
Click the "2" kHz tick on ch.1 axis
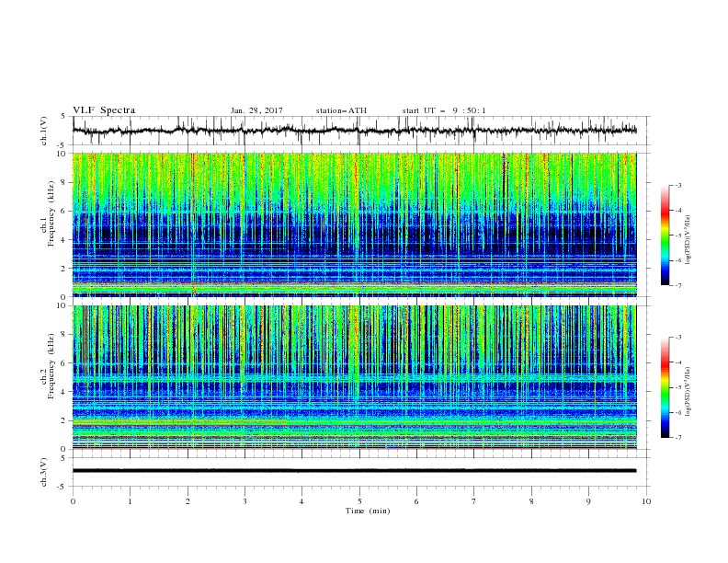click(x=64, y=269)
